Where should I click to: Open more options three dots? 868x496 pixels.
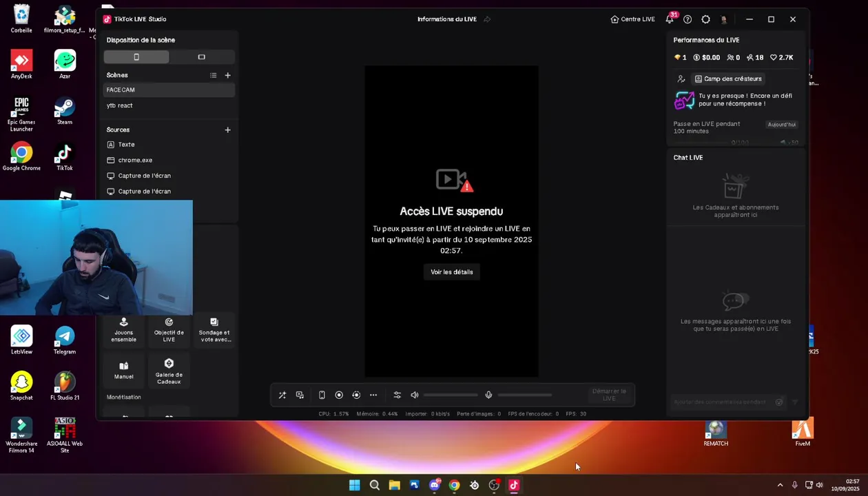(x=373, y=395)
